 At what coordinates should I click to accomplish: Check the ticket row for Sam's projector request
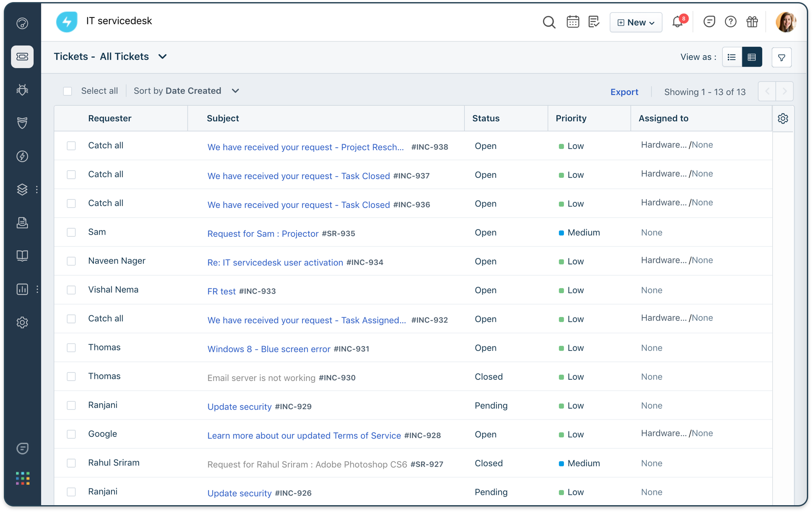(71, 233)
